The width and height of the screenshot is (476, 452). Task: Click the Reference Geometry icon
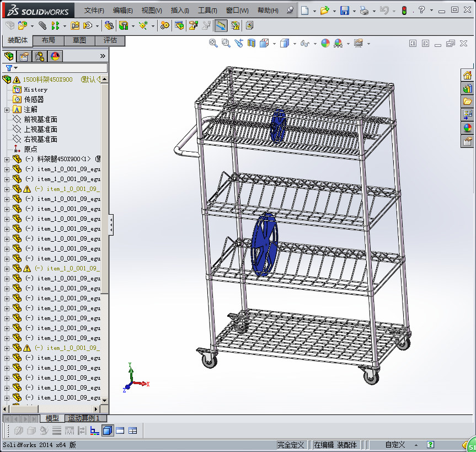coord(143,25)
